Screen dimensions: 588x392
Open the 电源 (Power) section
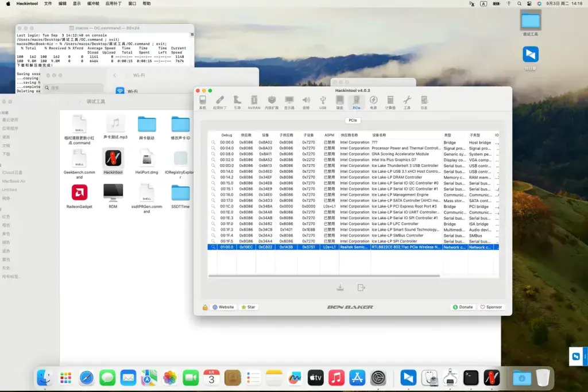pyautogui.click(x=373, y=102)
